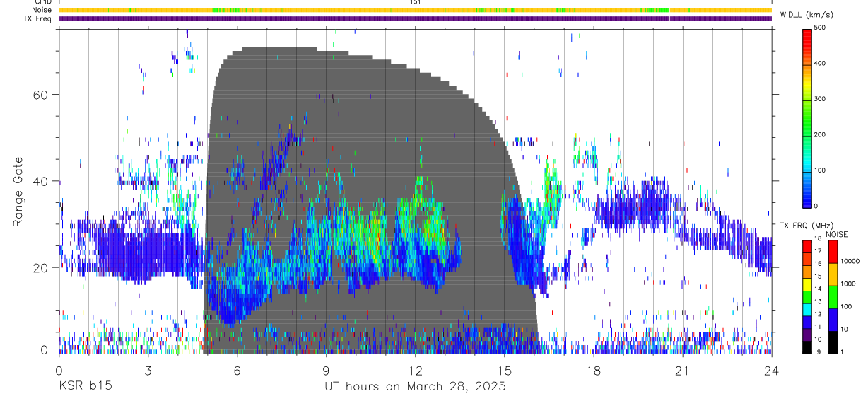The image size is (868, 401).
Task: Click the 24 tick on the UT hours axis
Action: (x=772, y=370)
